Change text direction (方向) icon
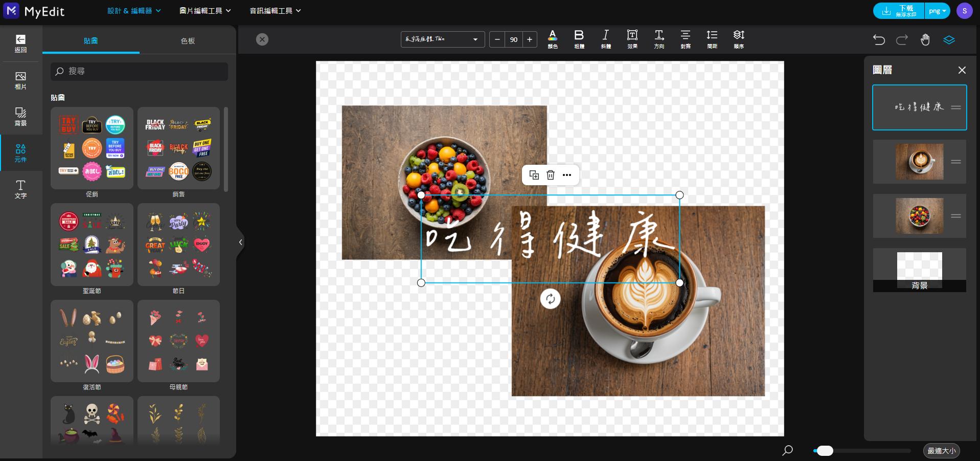The width and height of the screenshot is (980, 461). pyautogui.click(x=659, y=39)
